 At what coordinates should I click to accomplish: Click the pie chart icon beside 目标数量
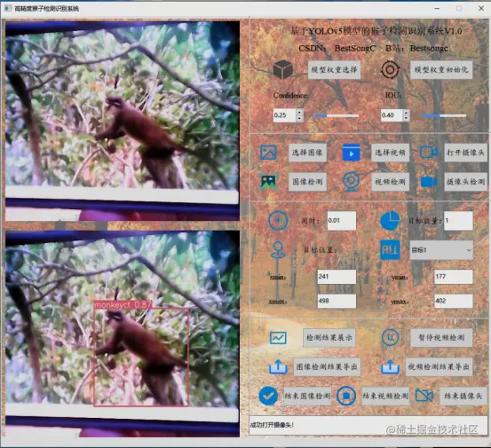(390, 221)
